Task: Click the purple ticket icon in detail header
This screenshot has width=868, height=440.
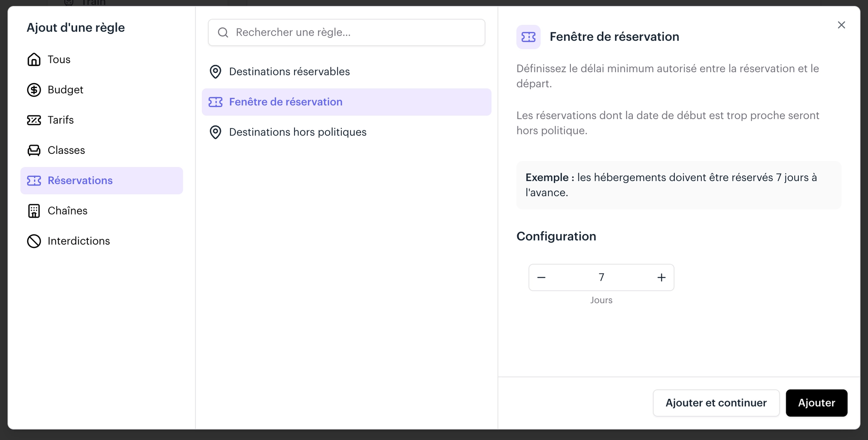Action: pos(528,37)
